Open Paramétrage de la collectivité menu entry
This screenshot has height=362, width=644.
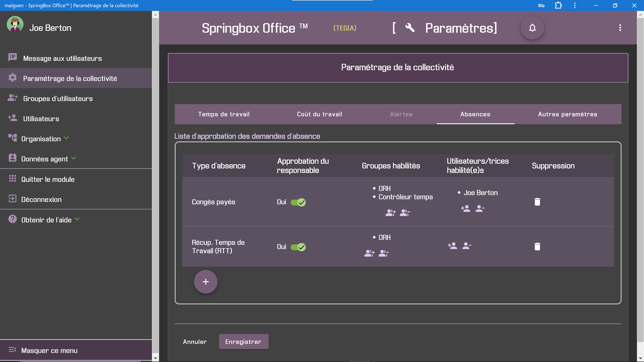[x=76, y=78]
